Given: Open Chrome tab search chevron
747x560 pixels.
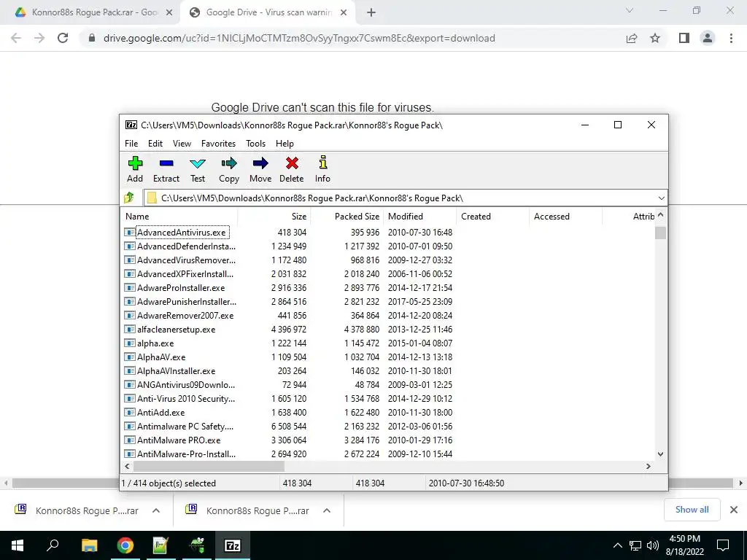Looking at the screenshot, I should tap(630, 10).
